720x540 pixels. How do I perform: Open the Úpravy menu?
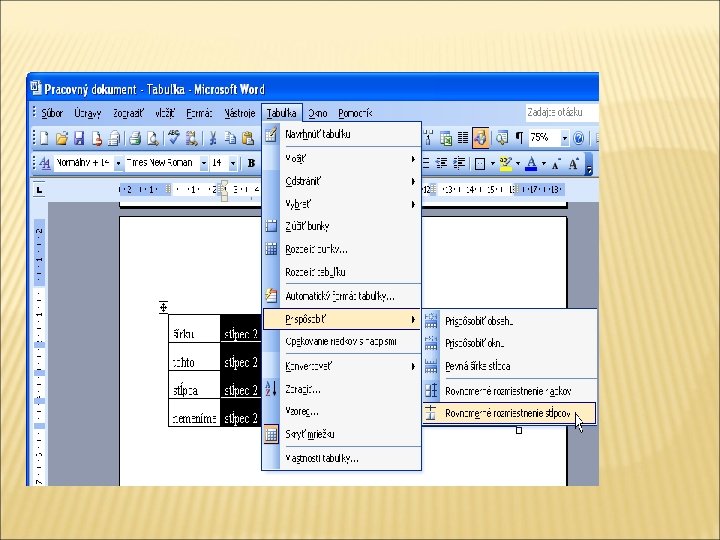[88, 113]
